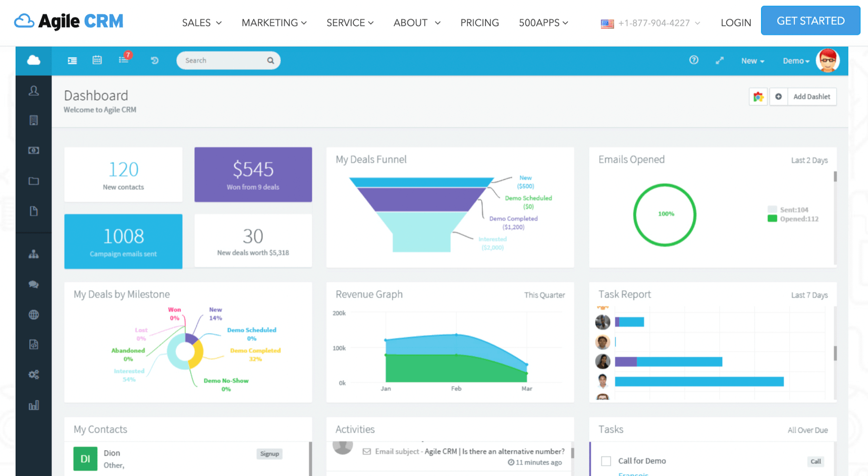Click the $545 Won from 9 deals tile
The height and width of the screenshot is (476, 868).
[253, 175]
